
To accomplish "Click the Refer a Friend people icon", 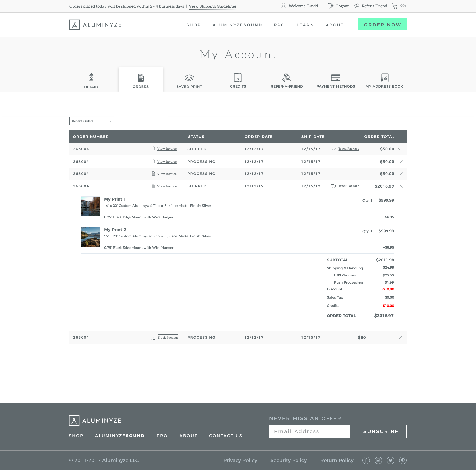I will [x=356, y=6].
